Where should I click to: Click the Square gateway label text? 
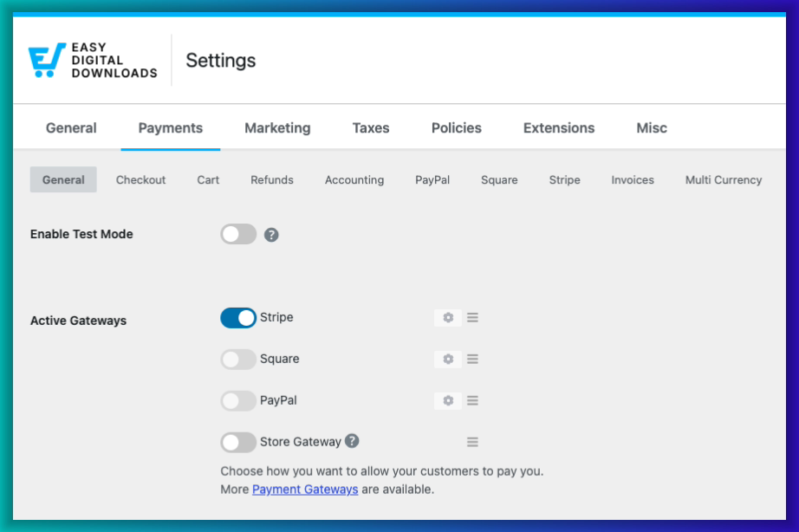[279, 359]
